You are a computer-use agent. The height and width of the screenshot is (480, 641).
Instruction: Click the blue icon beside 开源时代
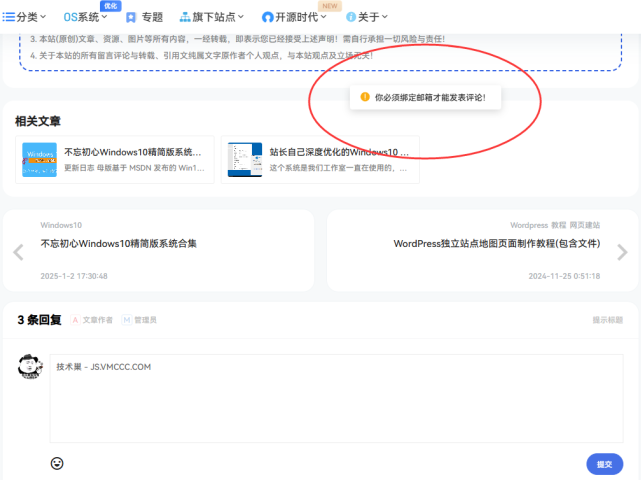(x=267, y=17)
